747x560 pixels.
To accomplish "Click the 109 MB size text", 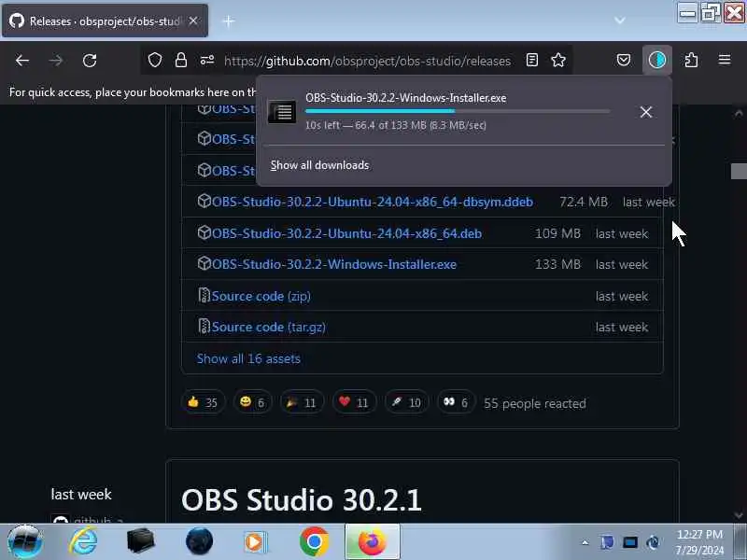I will tap(557, 234).
